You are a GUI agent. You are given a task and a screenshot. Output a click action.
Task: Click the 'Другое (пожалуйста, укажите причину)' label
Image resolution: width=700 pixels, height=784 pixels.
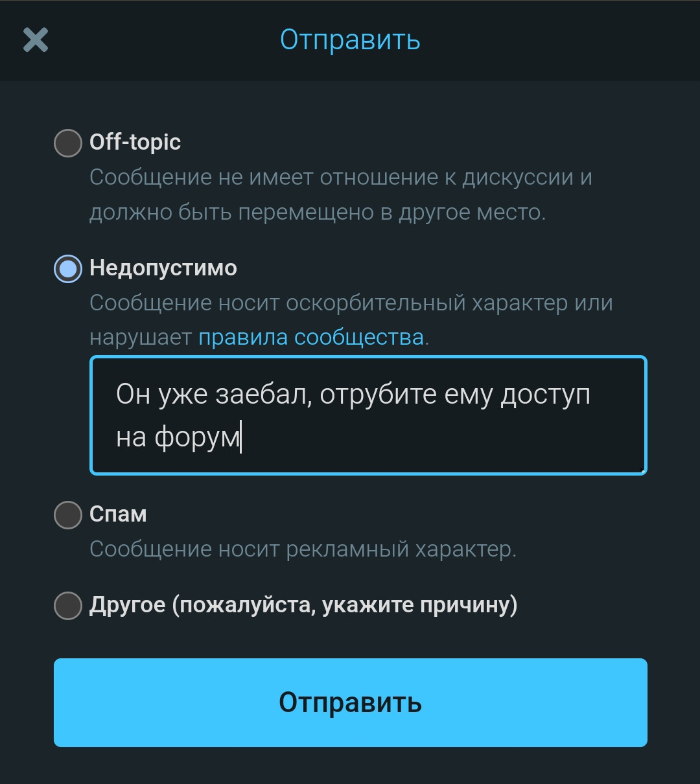303,605
